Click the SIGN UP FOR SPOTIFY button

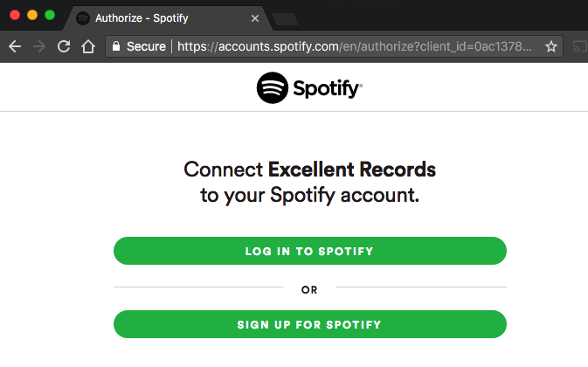click(310, 324)
